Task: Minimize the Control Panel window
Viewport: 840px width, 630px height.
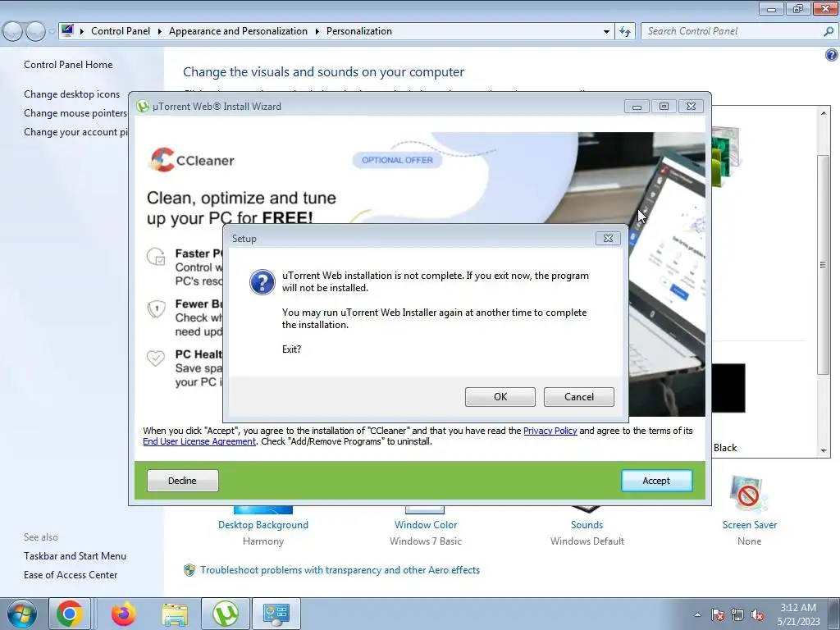Action: (x=771, y=8)
